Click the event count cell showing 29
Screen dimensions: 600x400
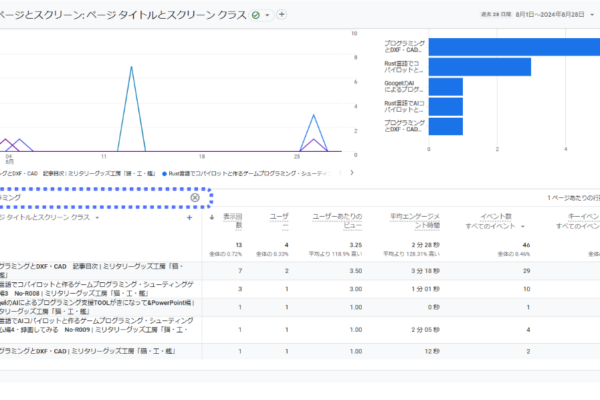click(x=527, y=271)
